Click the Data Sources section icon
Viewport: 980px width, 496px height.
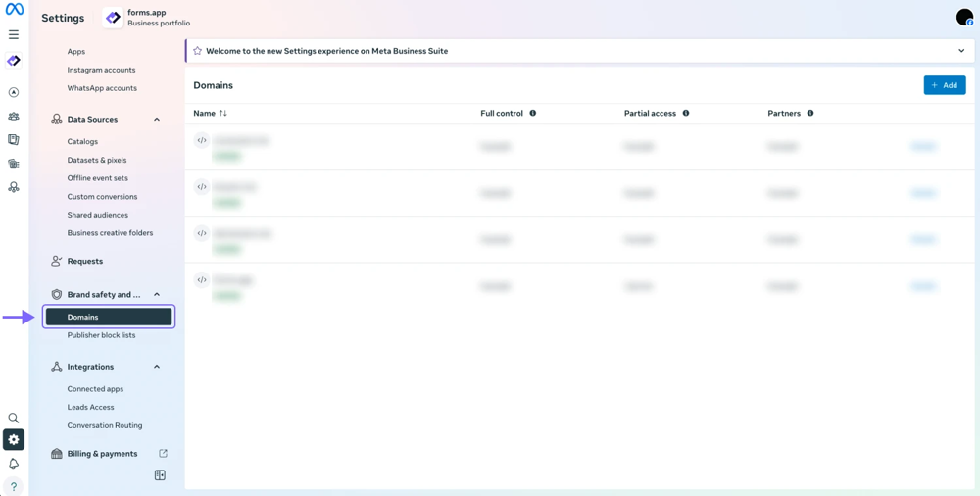pos(57,119)
